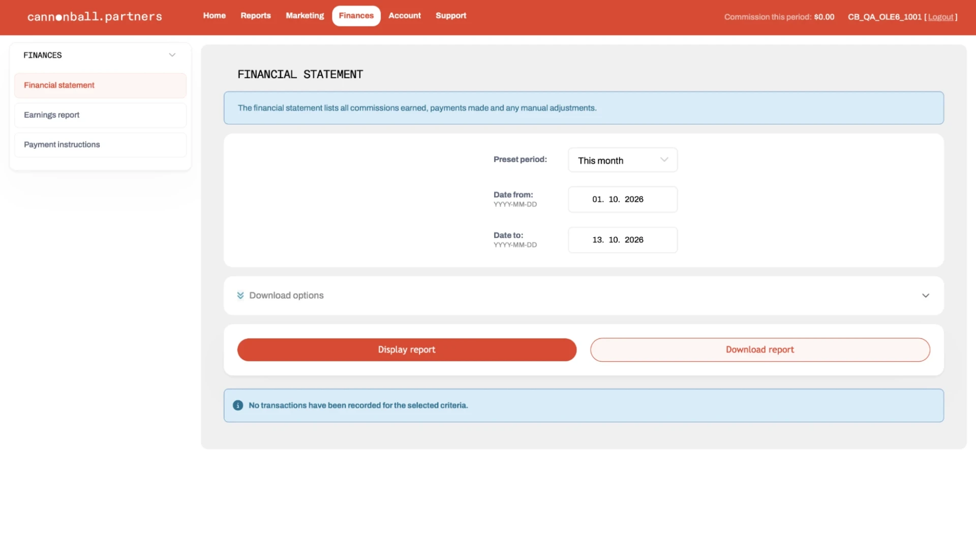Open the Marketing menu
Screen dimensions: 976x560
tap(304, 16)
